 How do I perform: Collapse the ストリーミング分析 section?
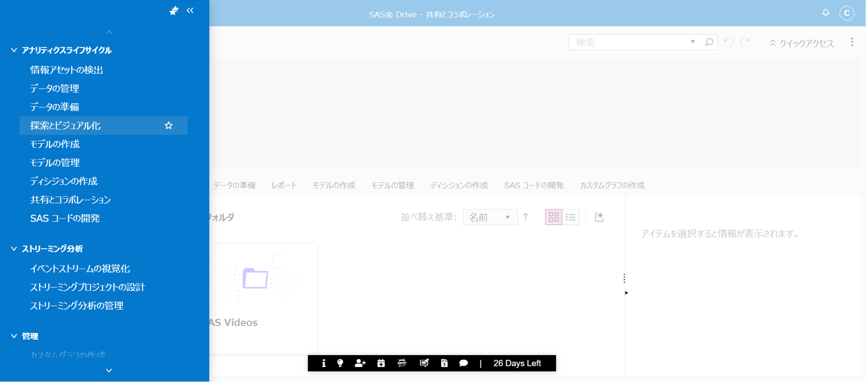pyautogui.click(x=14, y=249)
